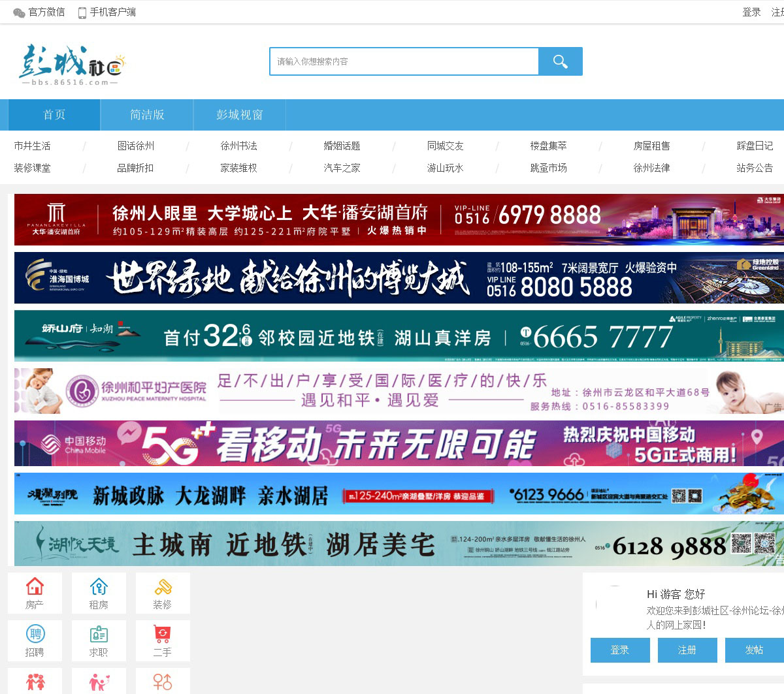The width and height of the screenshot is (784, 694).
Task: Click the magnifier search button
Action: (x=560, y=61)
